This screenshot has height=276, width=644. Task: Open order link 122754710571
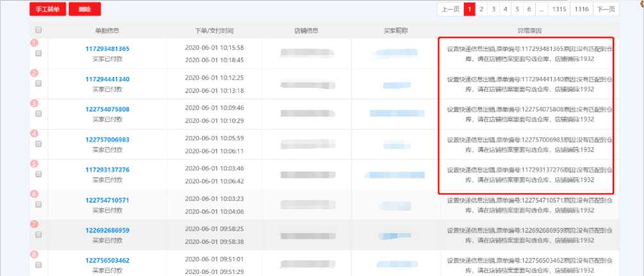[x=107, y=200]
